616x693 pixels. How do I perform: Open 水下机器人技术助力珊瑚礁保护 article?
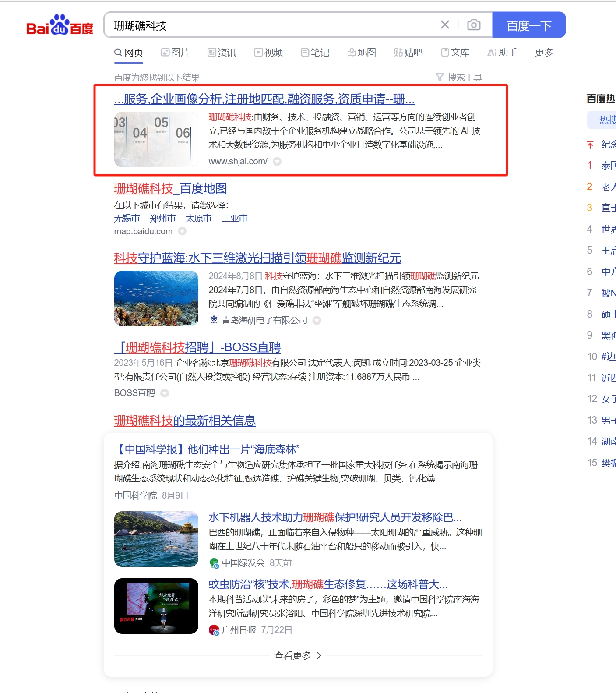(335, 517)
